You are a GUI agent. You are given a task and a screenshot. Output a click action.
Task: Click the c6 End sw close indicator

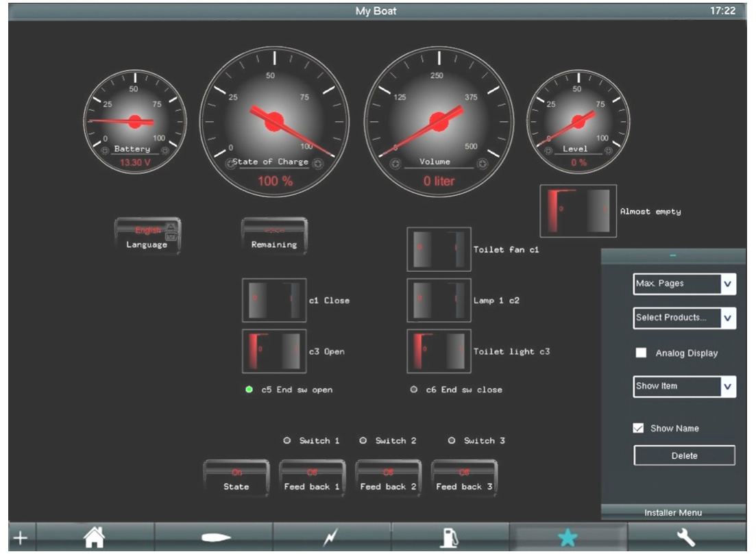tap(414, 389)
